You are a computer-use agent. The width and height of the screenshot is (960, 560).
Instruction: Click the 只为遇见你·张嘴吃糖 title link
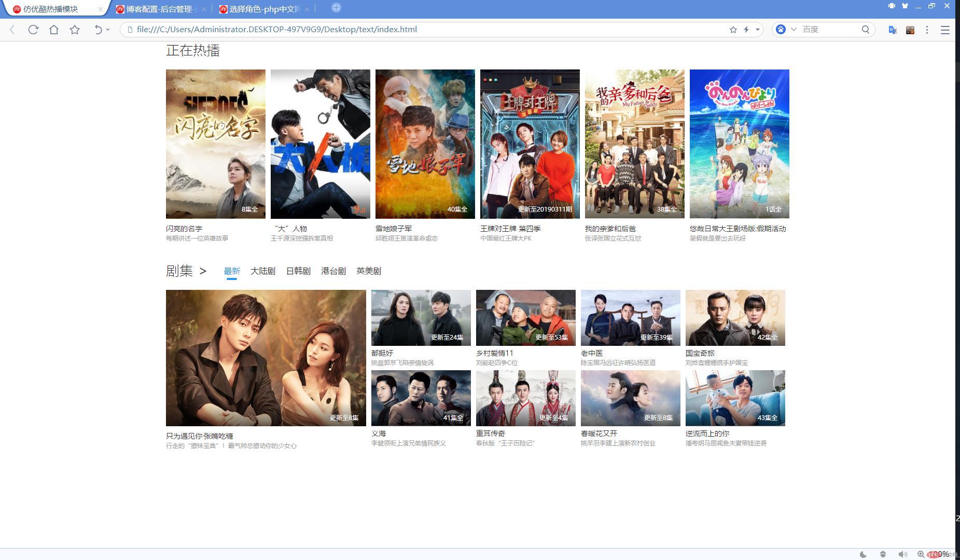(200, 436)
